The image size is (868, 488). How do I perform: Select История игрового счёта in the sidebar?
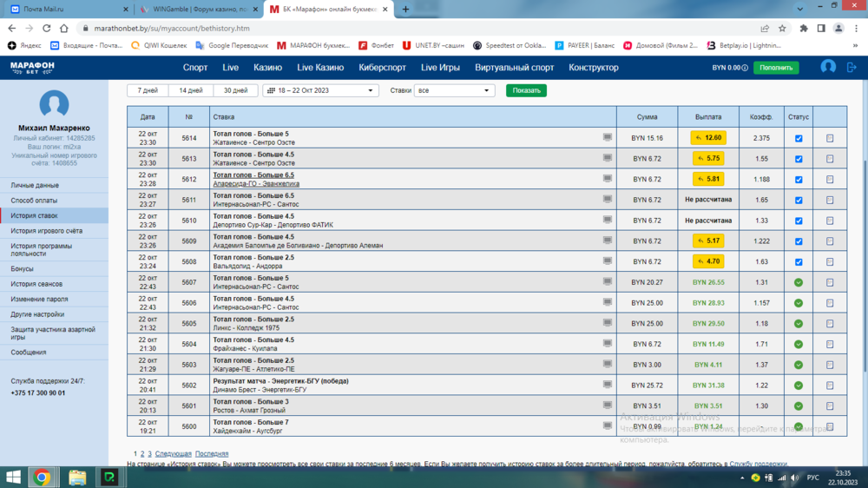[47, 231]
